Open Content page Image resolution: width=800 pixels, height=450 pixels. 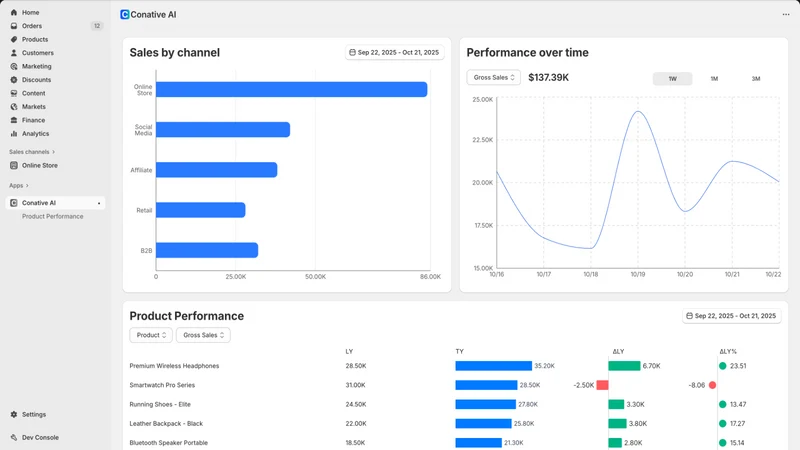(33, 93)
